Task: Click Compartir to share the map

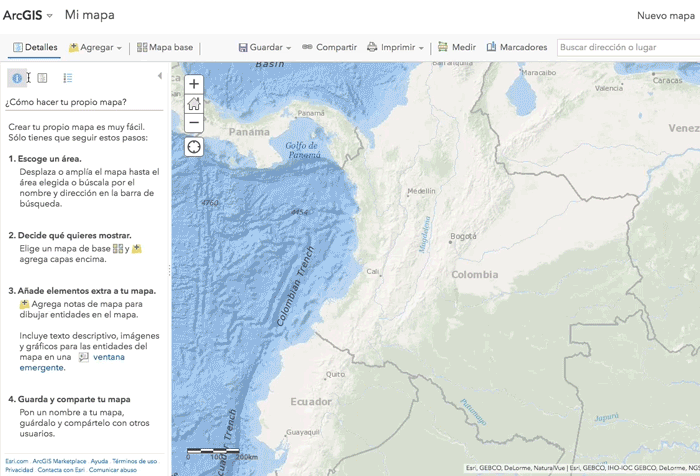Action: click(x=329, y=47)
